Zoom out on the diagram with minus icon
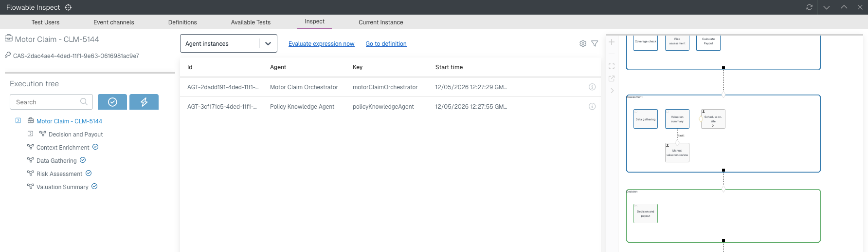868x252 pixels. click(x=612, y=54)
